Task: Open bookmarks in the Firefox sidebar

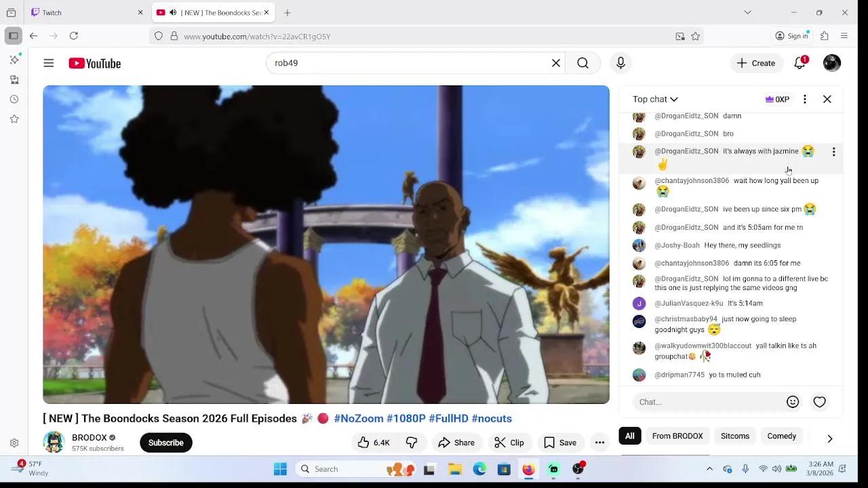Action: pyautogui.click(x=14, y=119)
